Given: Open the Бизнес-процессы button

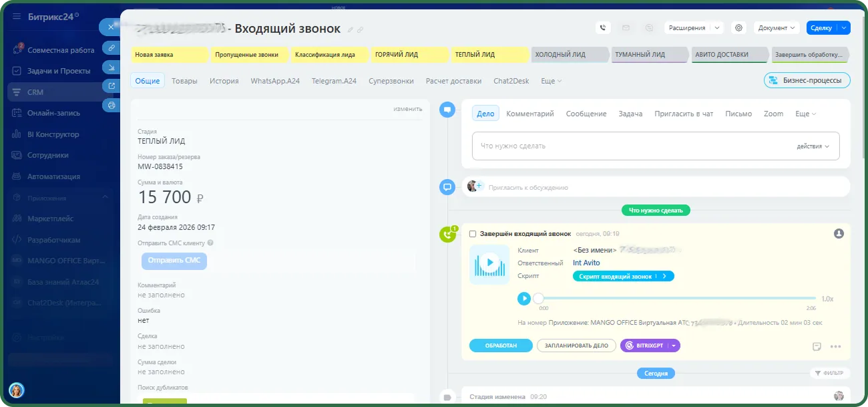Looking at the screenshot, I should (807, 80).
